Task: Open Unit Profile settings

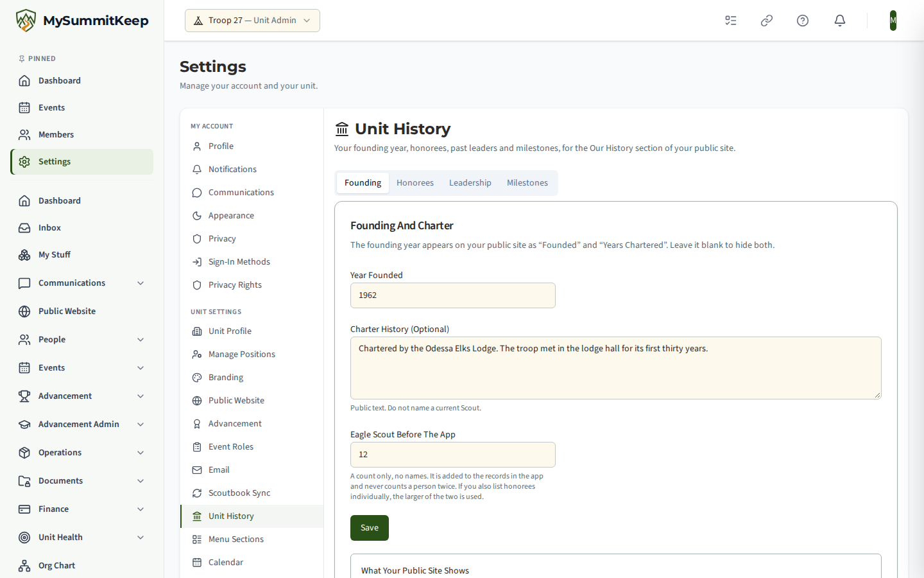Action: pyautogui.click(x=252, y=331)
